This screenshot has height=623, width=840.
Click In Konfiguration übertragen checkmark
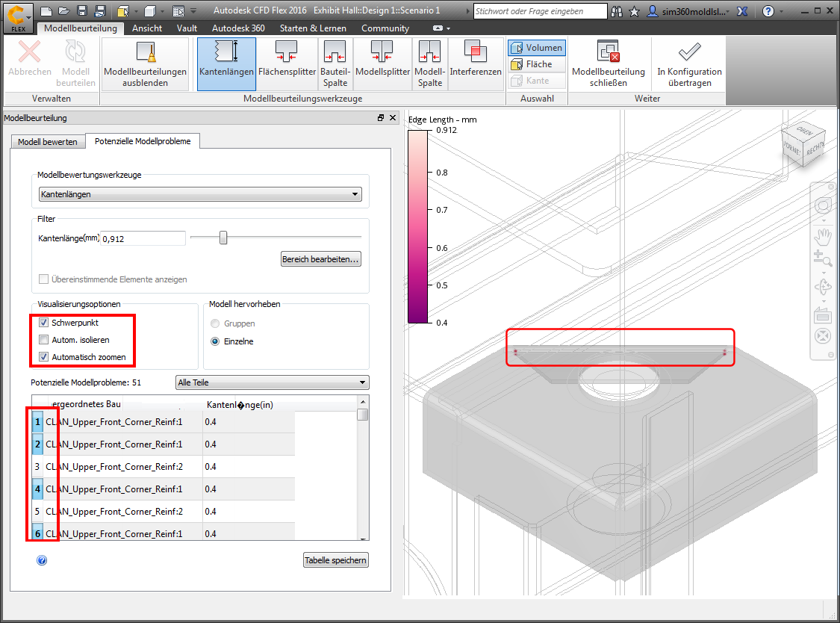click(689, 52)
